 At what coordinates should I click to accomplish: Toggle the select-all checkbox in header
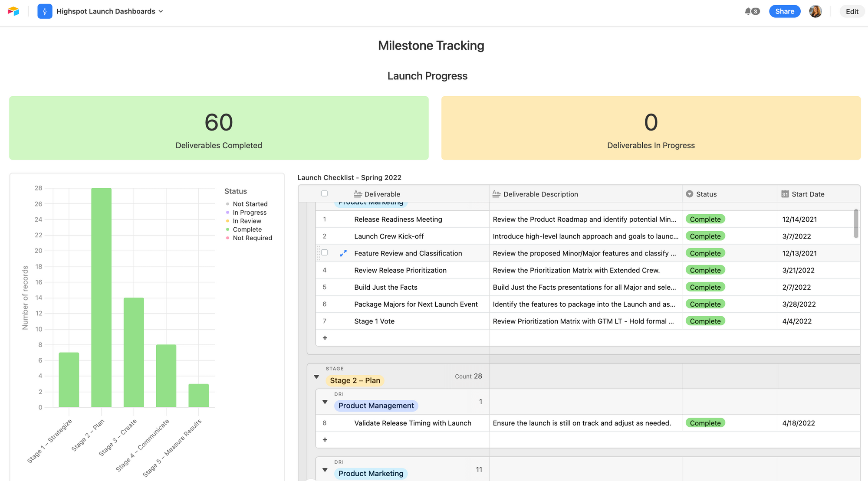[x=324, y=193]
